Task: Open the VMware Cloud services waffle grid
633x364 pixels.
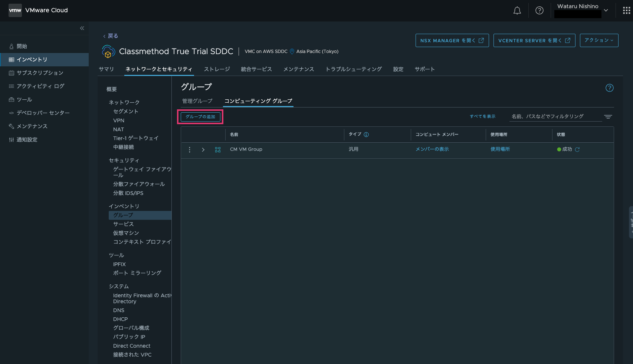Action: click(626, 10)
